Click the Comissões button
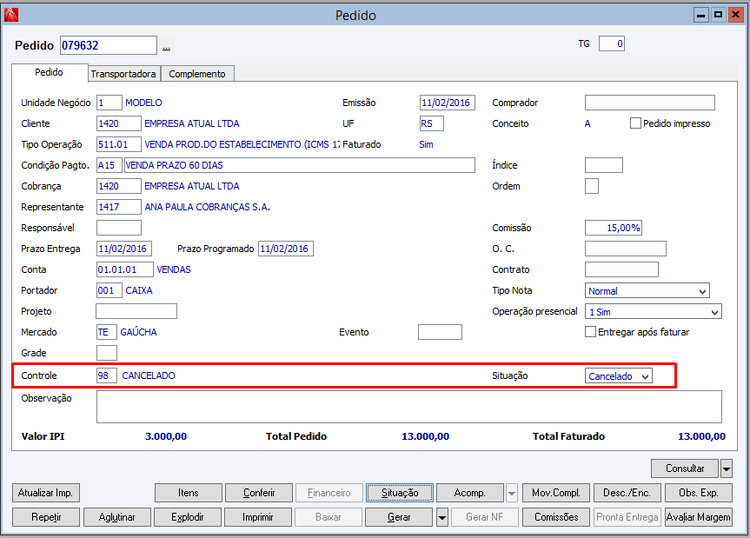Viewport: 750px width, 538px height. [x=556, y=517]
